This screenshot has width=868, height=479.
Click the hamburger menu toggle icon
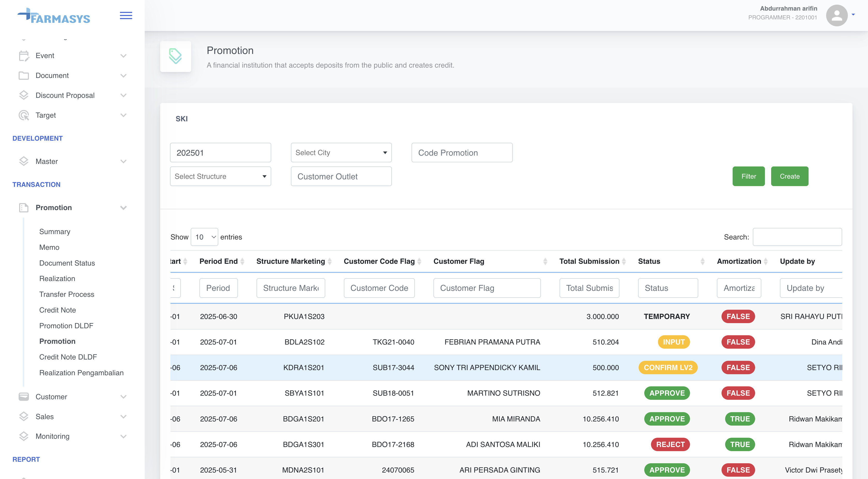126,15
